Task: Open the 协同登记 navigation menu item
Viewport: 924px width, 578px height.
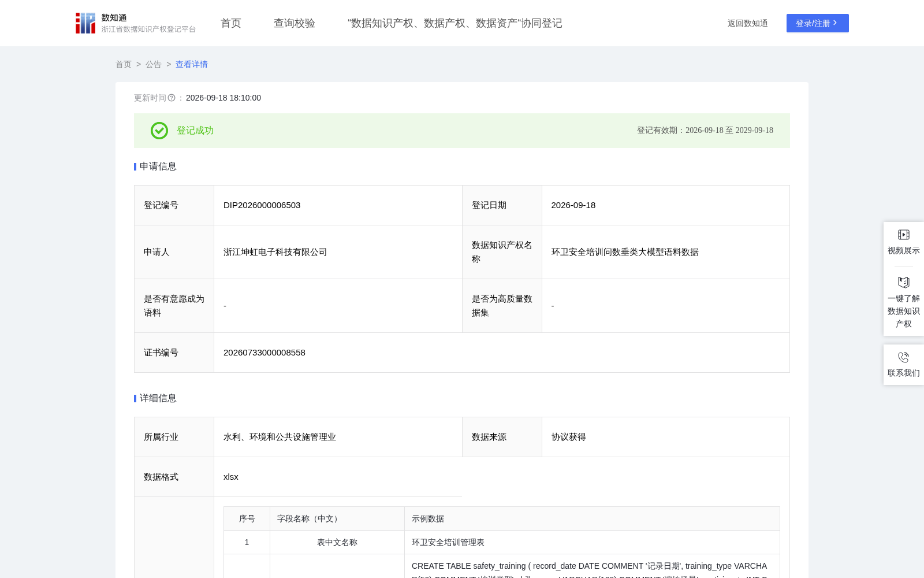Action: (455, 23)
